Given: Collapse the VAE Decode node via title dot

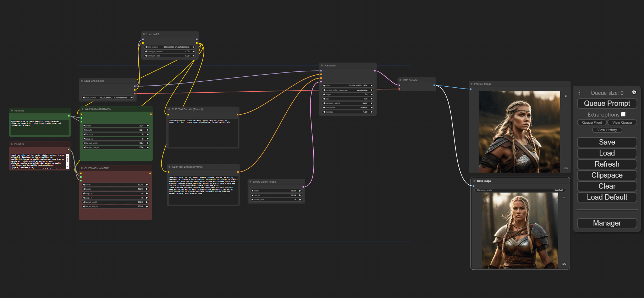Looking at the screenshot, I should [x=400, y=80].
